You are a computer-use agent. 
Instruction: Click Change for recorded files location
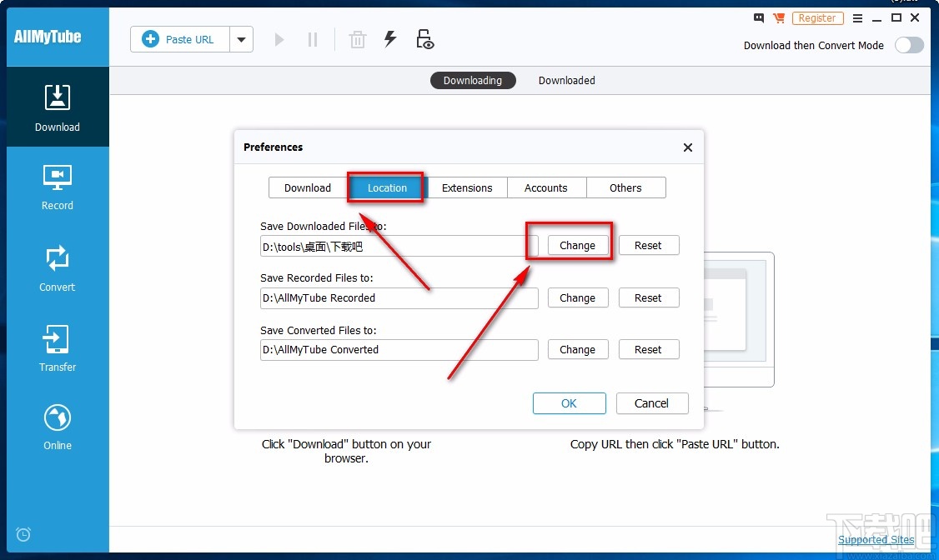578,298
